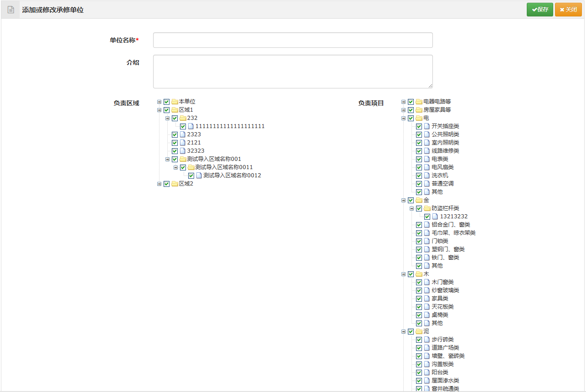Viewport: 586px width, 392px height.
Task: Toggle the 电器电路等 checkbox
Action: click(411, 102)
